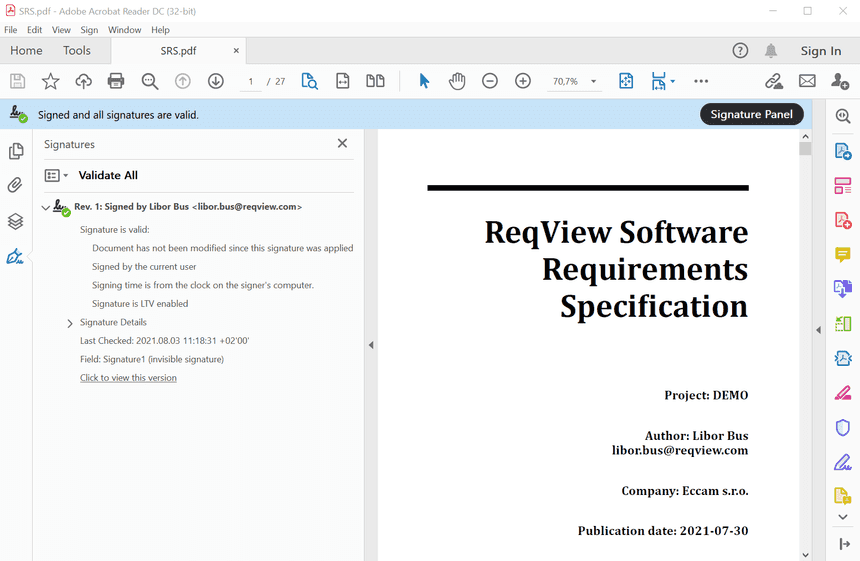Select the arrow Selection tool
This screenshot has width=860, height=561.
424,81
